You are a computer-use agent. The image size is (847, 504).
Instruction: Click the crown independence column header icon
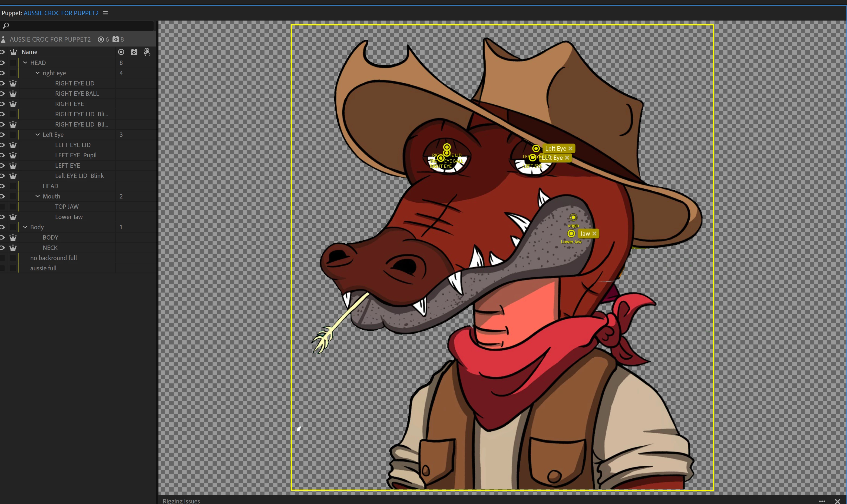(13, 52)
